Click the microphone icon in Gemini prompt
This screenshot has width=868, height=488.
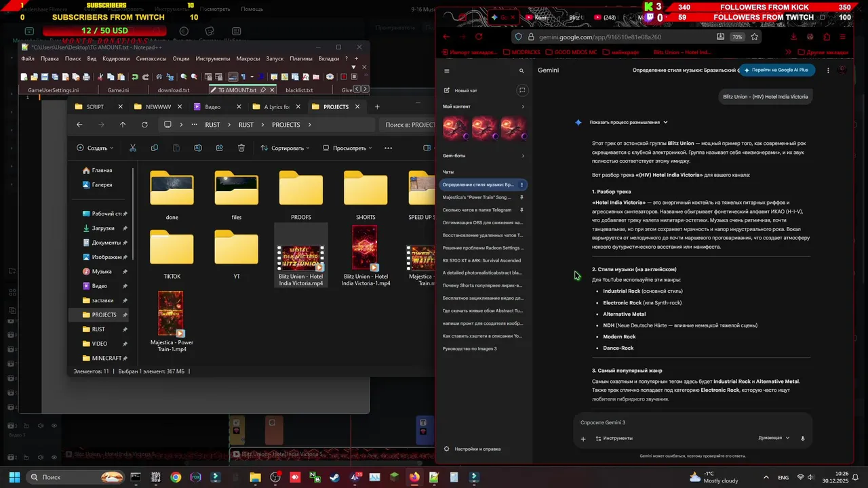[803, 439]
